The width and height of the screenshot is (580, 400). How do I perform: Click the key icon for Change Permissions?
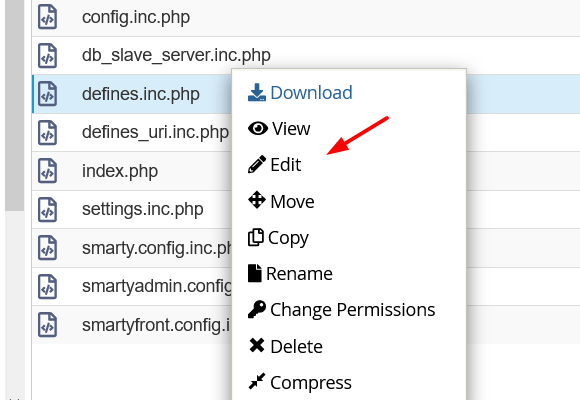257,309
